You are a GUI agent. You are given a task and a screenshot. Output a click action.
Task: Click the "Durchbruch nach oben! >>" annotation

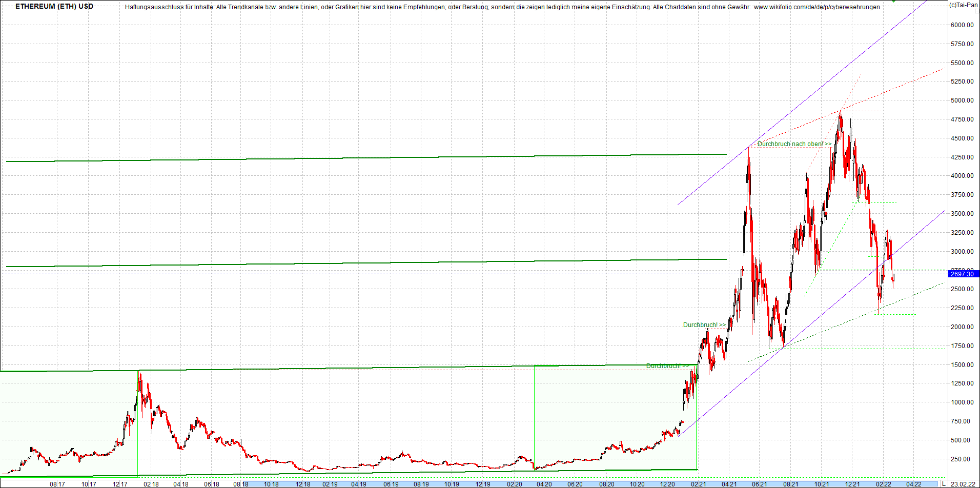coord(792,144)
